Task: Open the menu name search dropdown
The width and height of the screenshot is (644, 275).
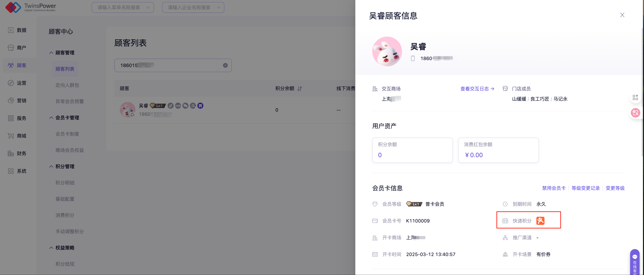Action: (x=123, y=7)
